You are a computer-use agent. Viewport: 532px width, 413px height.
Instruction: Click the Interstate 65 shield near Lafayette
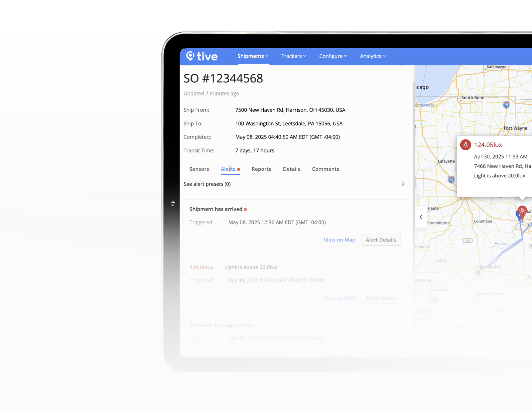pyautogui.click(x=451, y=180)
